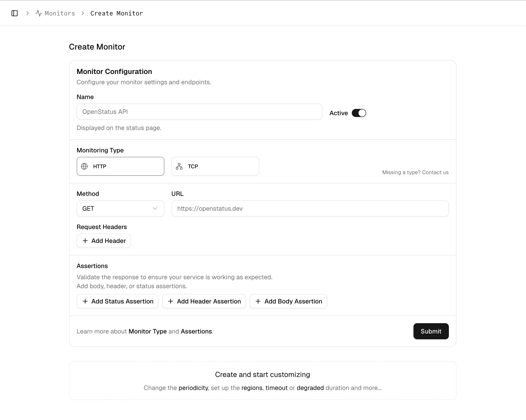Select TCP as the monitoring type
526x420 pixels.
(x=215, y=166)
